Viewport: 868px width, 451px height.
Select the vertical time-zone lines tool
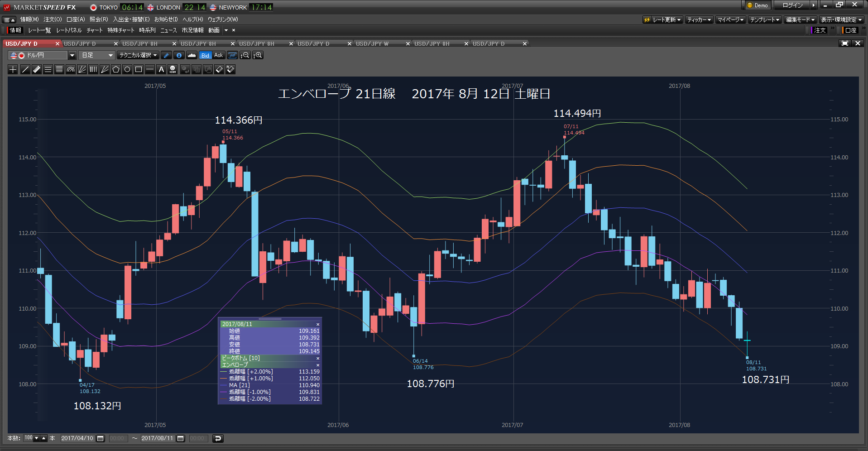(93, 69)
